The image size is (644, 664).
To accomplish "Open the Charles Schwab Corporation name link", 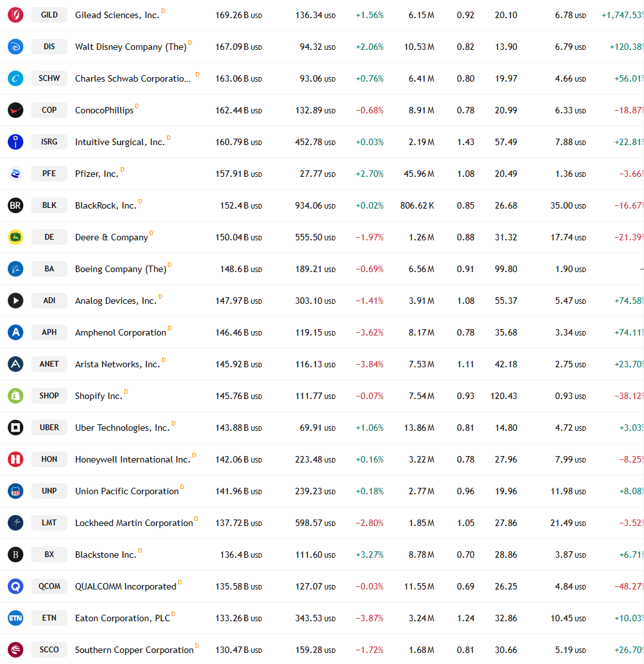I will 133,79.
